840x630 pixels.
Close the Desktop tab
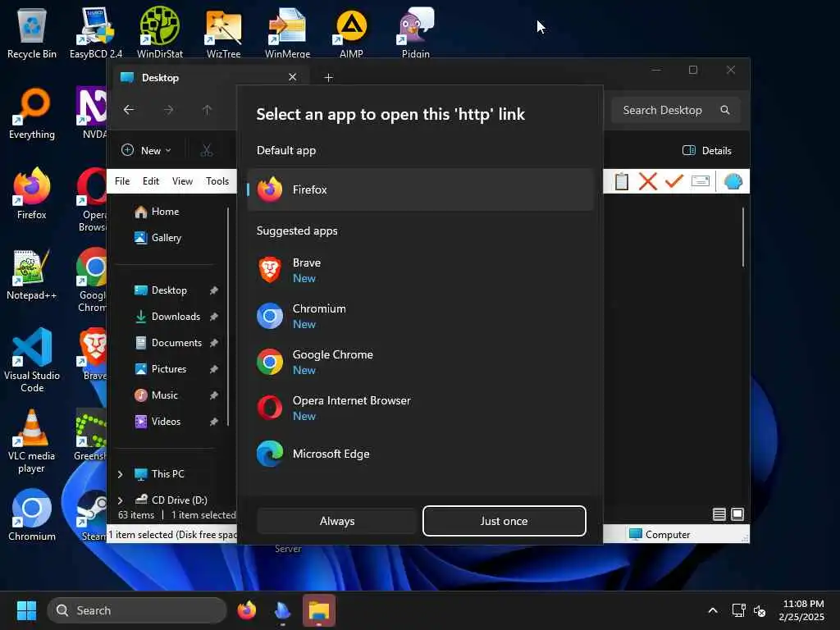pos(293,77)
